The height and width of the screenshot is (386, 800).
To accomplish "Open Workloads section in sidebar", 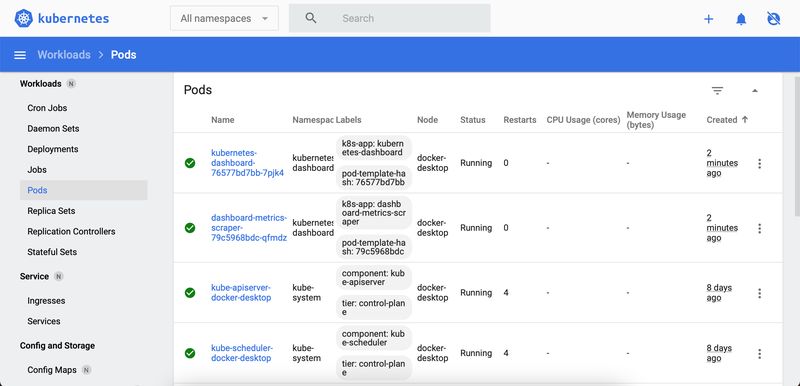I will click(40, 84).
